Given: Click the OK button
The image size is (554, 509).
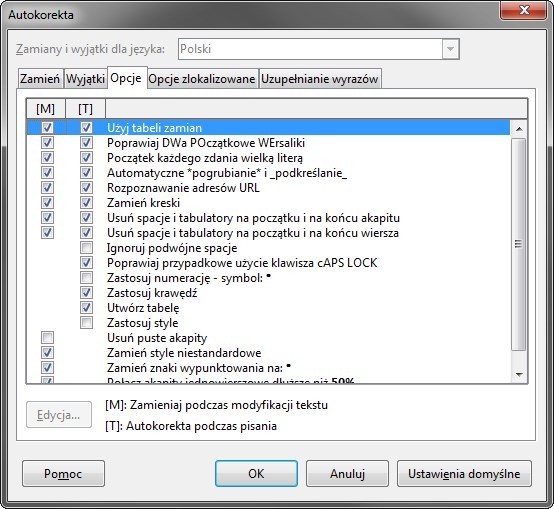Looking at the screenshot, I should point(256,473).
